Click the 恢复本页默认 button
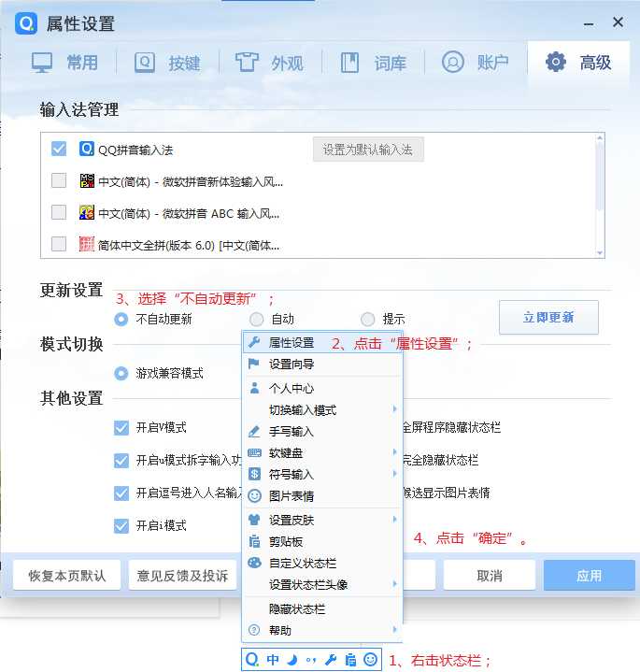The height and width of the screenshot is (672, 640). (67, 575)
